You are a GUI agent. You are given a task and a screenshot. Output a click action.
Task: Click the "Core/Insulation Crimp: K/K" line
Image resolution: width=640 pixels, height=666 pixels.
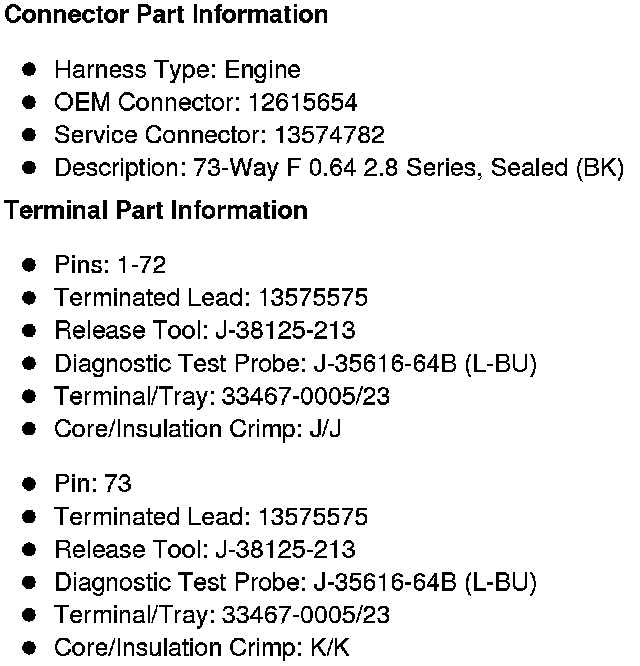click(x=203, y=648)
